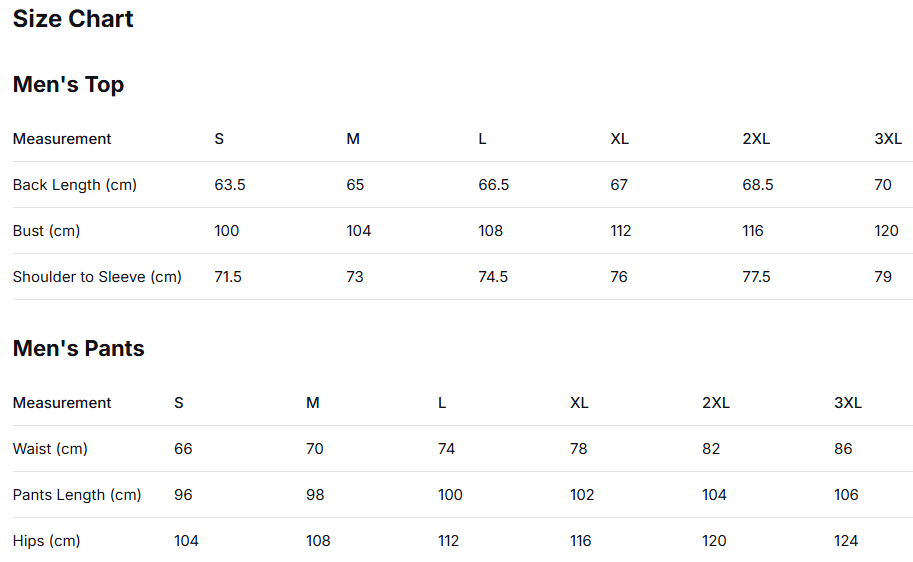Click the Hips (cm) row label
This screenshot has height=562, width=913.
46,541
